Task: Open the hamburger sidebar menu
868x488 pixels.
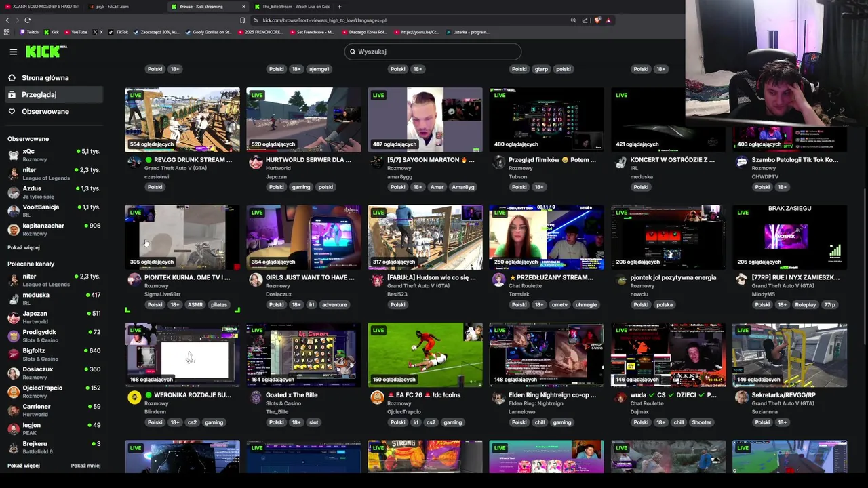Action: [13, 52]
